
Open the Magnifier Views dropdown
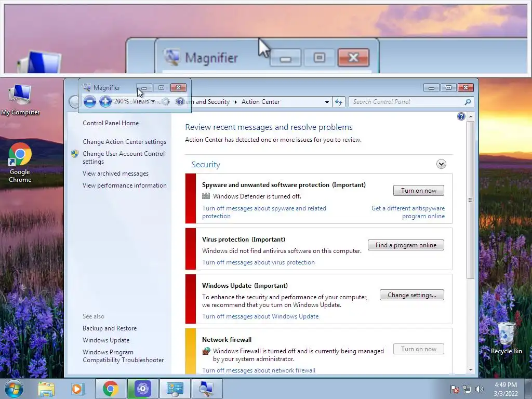click(x=144, y=101)
